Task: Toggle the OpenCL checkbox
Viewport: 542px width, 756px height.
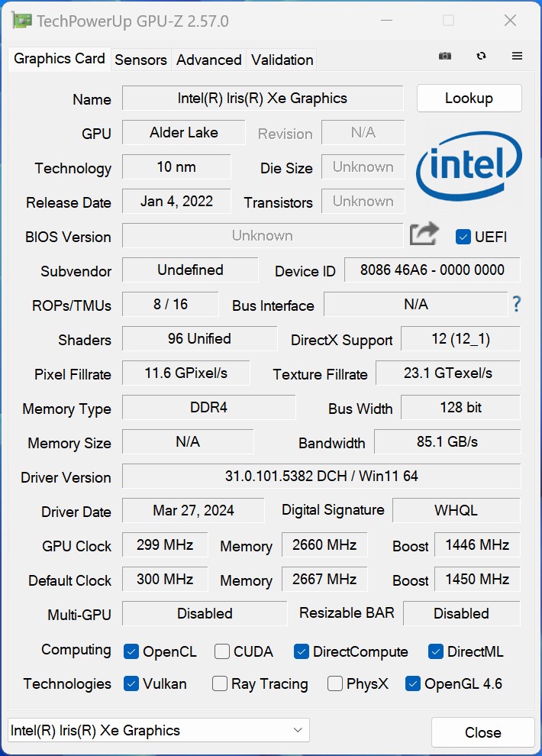Action: (131, 651)
